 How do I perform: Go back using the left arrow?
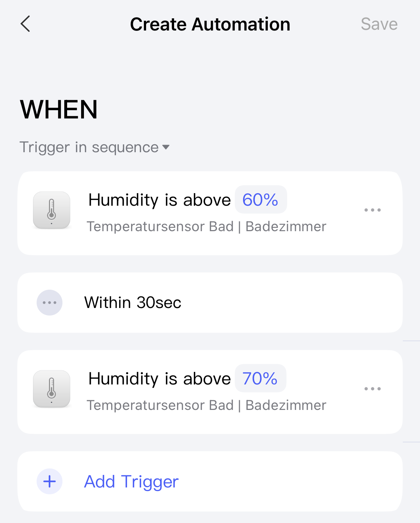[25, 24]
